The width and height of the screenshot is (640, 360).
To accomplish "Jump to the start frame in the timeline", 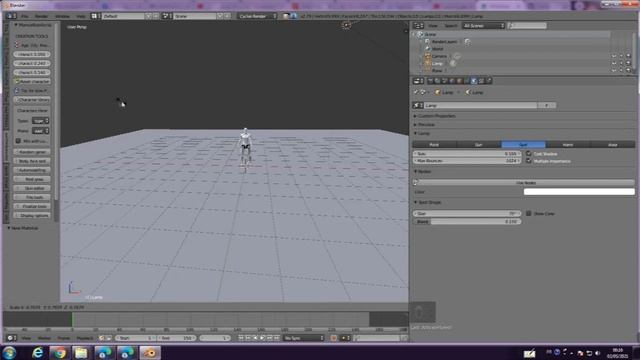I will pos(241,338).
